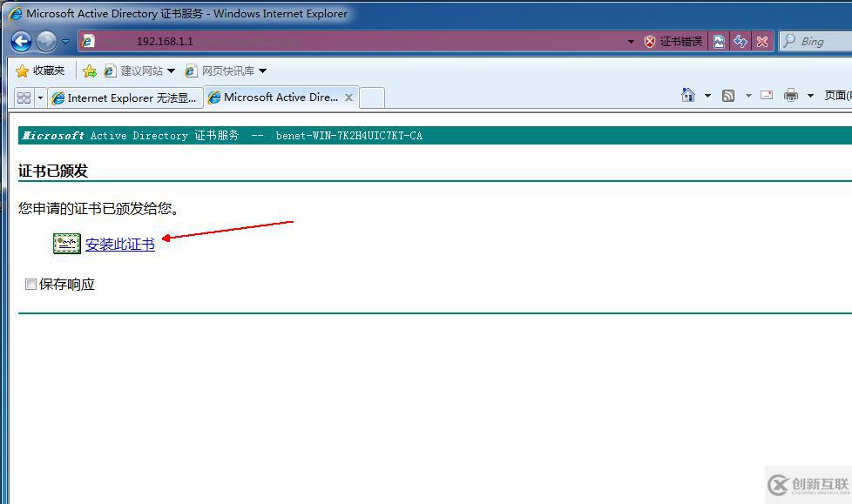Open the recent pages dropdown arrow
The image size is (852, 504).
click(65, 41)
